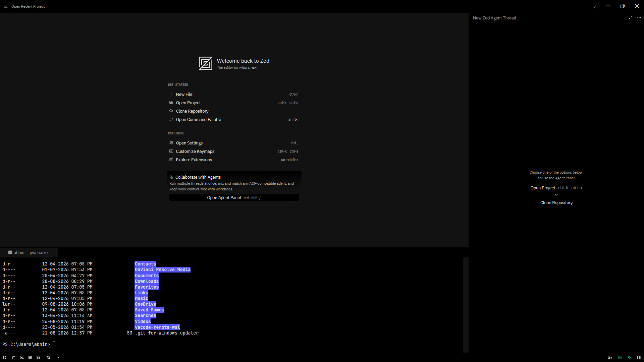Click 'OneDrive' entry in terminal listing
This screenshot has height=362, width=644.
pyautogui.click(x=146, y=304)
